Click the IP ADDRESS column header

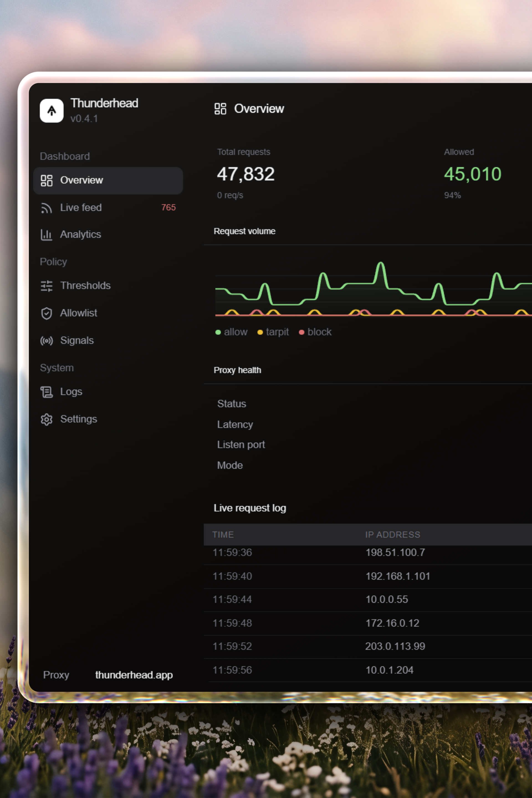tap(393, 535)
